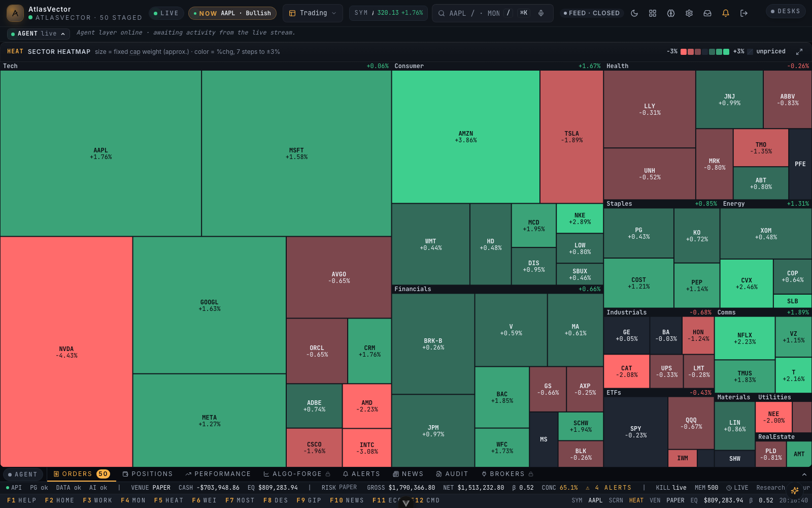The image size is (812, 508).
Task: Click F7 MOST shortcut
Action: click(x=240, y=500)
